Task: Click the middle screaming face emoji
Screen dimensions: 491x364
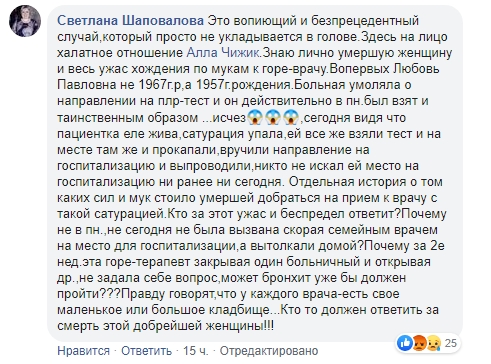Action: coord(273,117)
